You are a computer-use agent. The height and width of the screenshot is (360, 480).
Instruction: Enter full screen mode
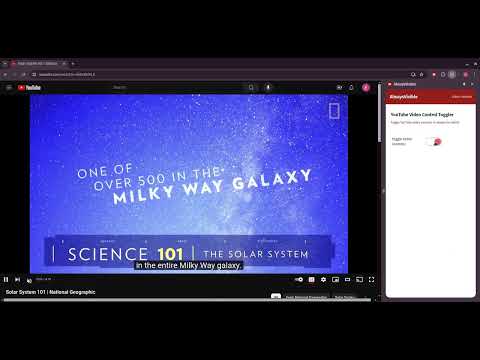pos(371,279)
